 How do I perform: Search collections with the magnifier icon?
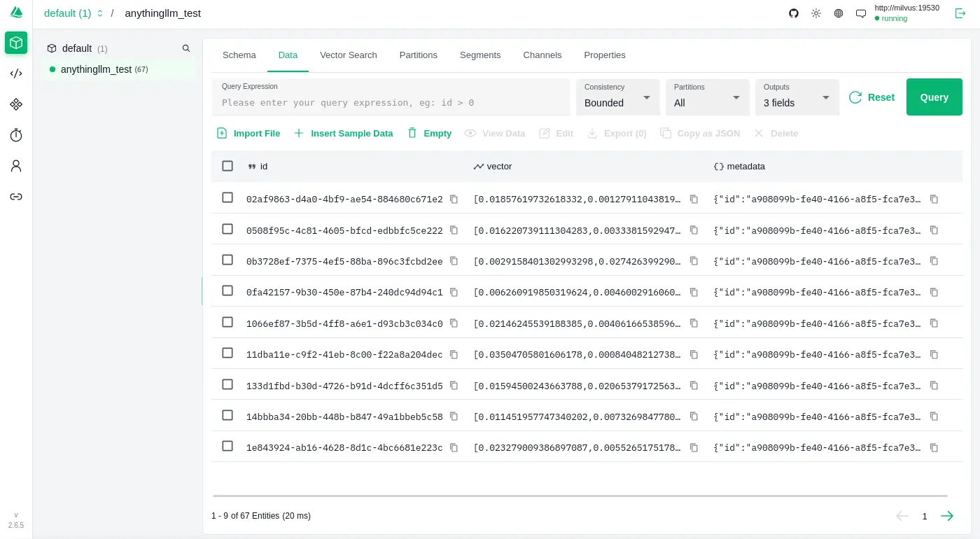click(186, 48)
